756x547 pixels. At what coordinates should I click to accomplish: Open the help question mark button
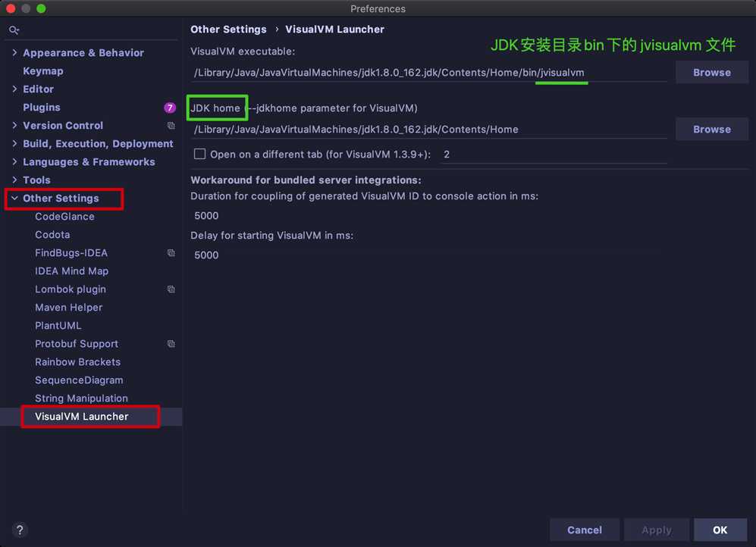coord(20,530)
